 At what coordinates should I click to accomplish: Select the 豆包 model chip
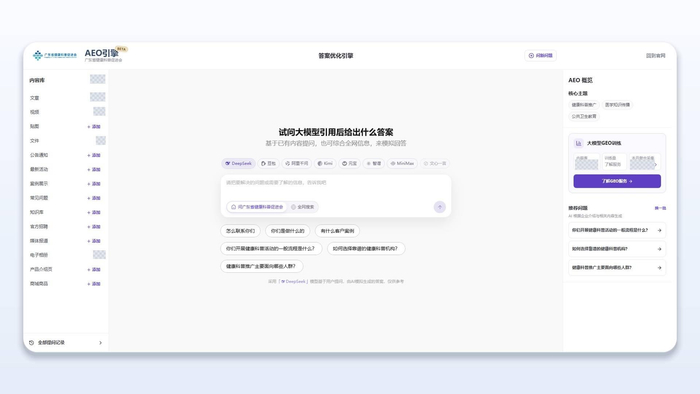click(x=268, y=163)
